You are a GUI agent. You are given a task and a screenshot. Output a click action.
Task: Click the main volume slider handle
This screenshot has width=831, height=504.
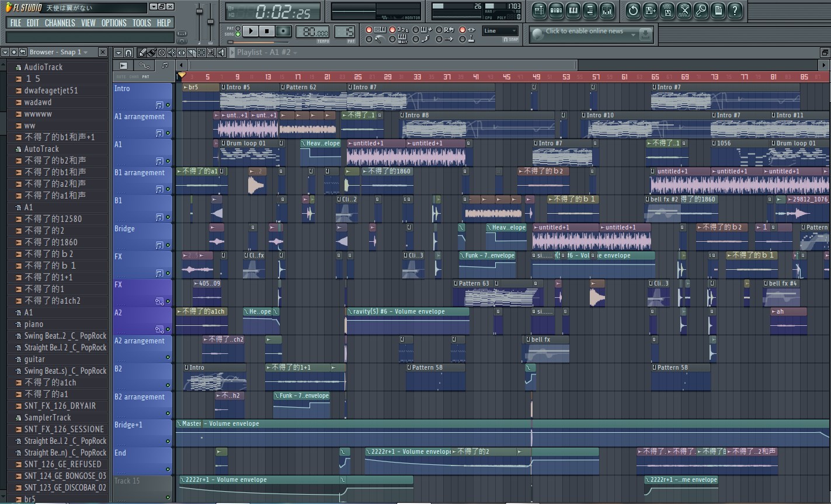pos(199,12)
